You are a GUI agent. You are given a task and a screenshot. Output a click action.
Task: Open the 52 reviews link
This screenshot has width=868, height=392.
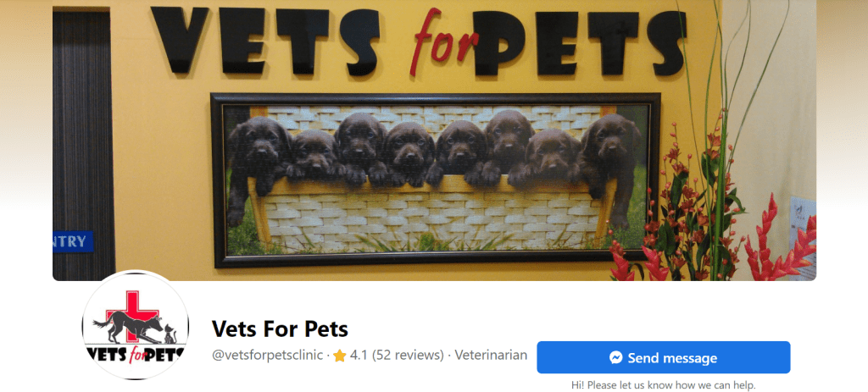coord(408,355)
